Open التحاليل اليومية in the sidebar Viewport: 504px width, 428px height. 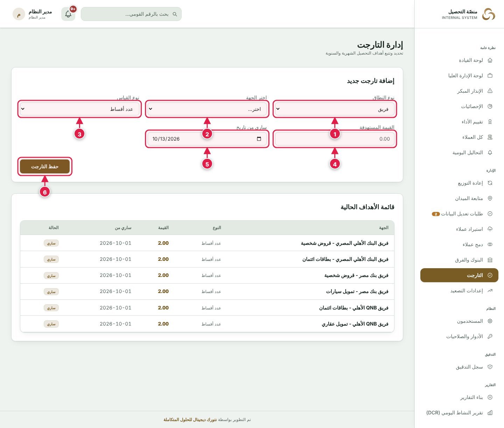click(x=459, y=152)
